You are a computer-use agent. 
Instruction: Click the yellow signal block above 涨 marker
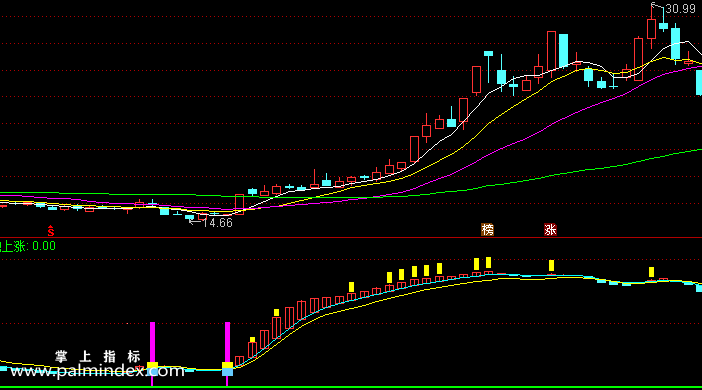coord(551,266)
